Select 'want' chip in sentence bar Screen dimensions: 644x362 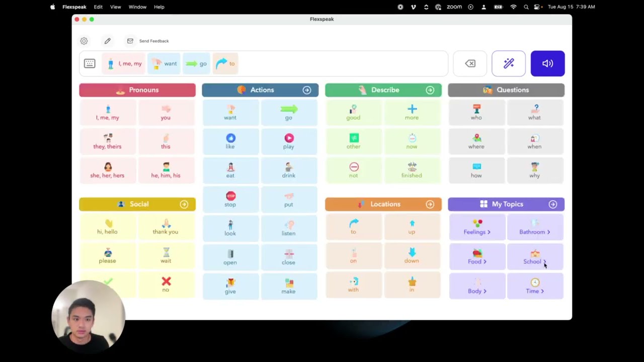(164, 63)
